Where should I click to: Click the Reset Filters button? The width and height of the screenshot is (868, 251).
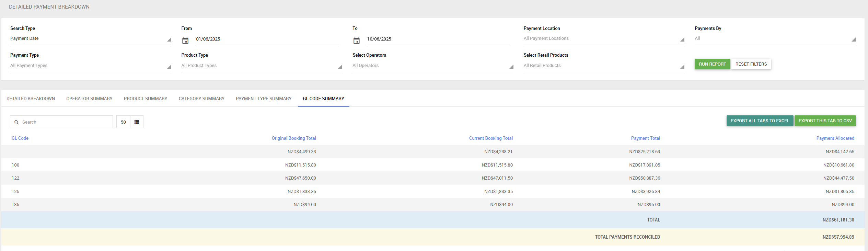pos(751,64)
